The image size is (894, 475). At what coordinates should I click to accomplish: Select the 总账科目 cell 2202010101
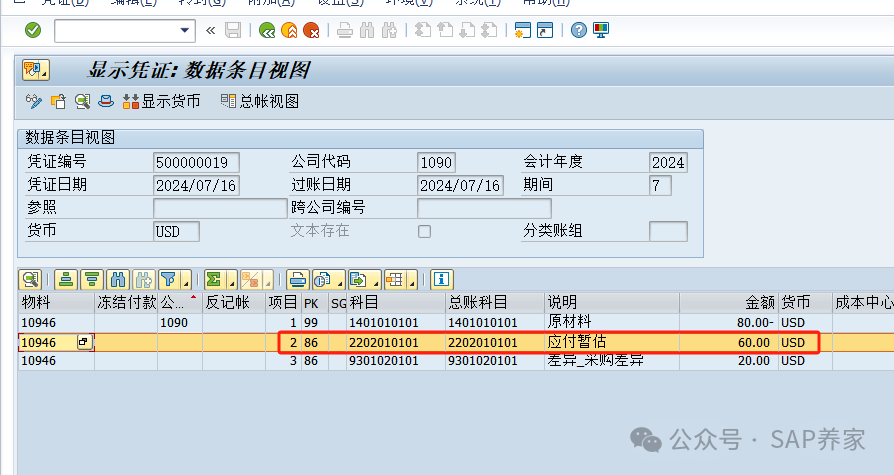pyautogui.click(x=495, y=342)
